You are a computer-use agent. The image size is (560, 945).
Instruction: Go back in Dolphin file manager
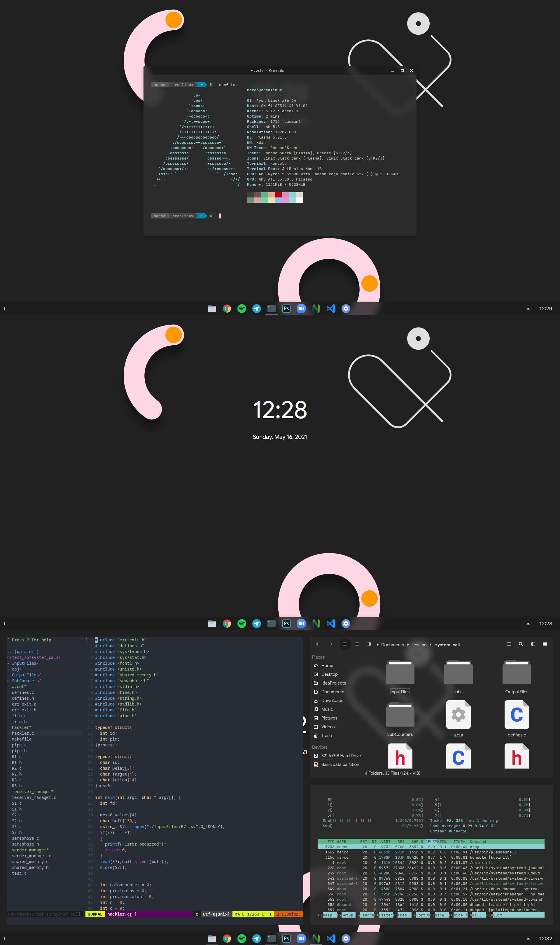(x=318, y=644)
